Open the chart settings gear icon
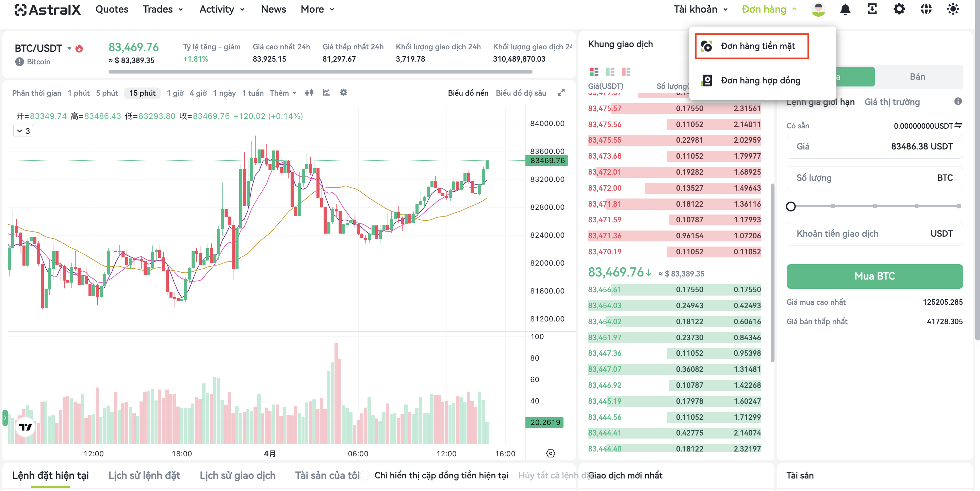 pyautogui.click(x=343, y=93)
